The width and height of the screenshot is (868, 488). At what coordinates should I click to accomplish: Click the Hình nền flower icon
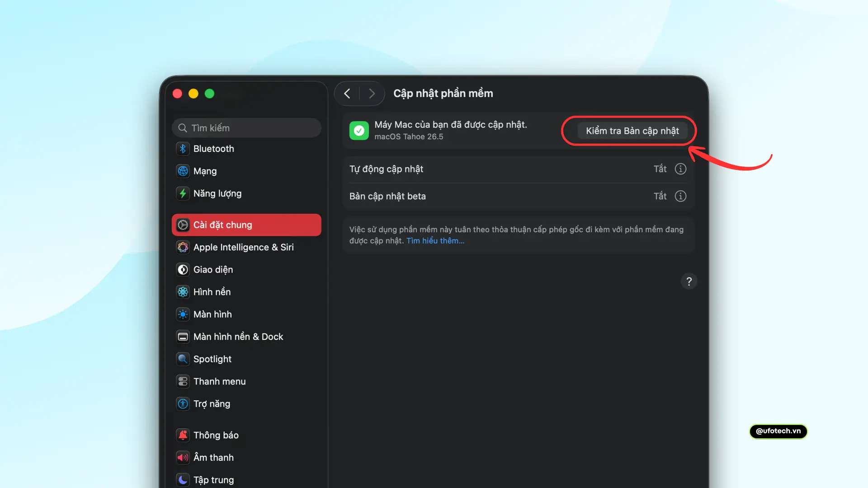[183, 292]
